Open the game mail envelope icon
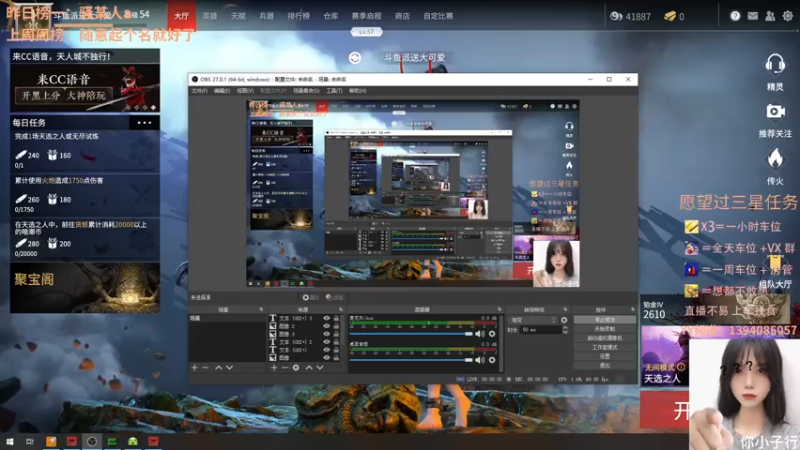Screen dimensions: 800x450 (753, 16)
